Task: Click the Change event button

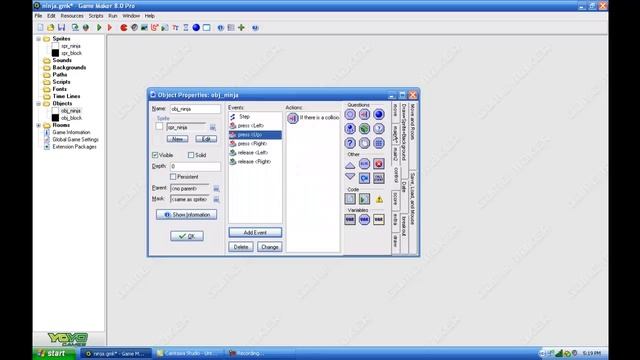Action: coord(269,247)
